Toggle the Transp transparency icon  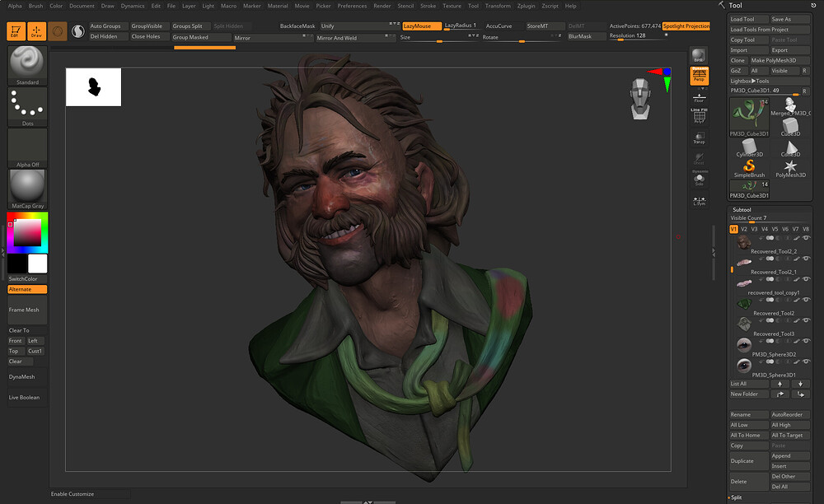tap(699, 138)
